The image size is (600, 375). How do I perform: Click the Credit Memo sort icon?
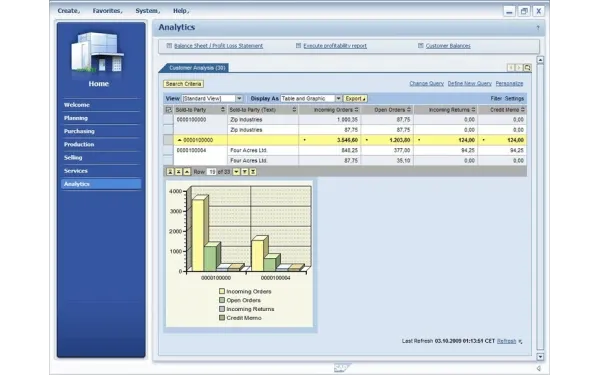523,110
